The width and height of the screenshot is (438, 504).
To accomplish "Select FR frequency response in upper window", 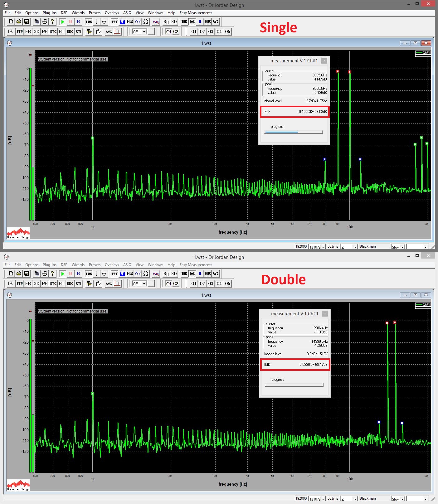I will pos(28,31).
